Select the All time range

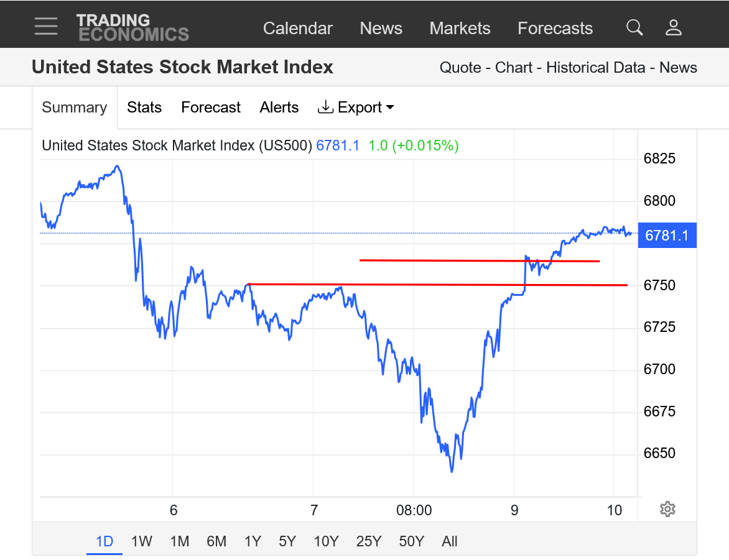pyautogui.click(x=450, y=541)
